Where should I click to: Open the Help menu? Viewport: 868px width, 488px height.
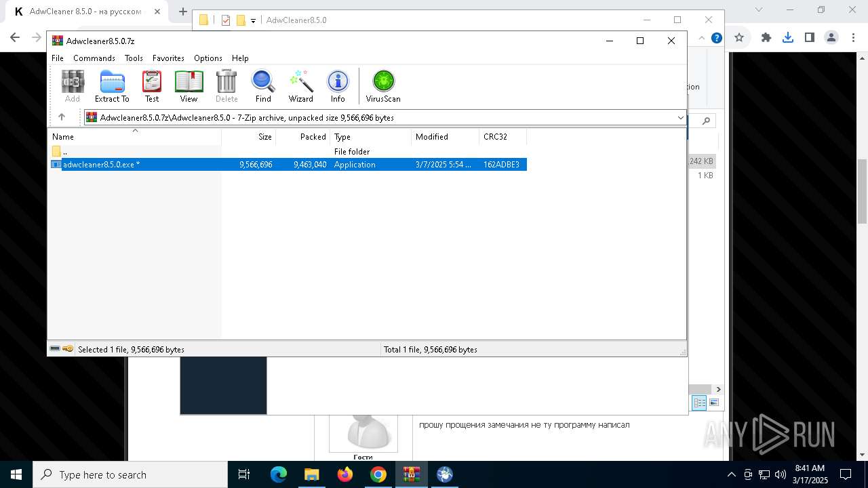[x=240, y=58]
